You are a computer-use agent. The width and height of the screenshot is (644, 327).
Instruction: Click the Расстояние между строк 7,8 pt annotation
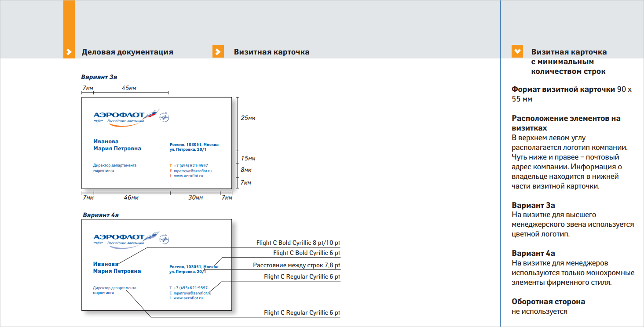tap(296, 265)
